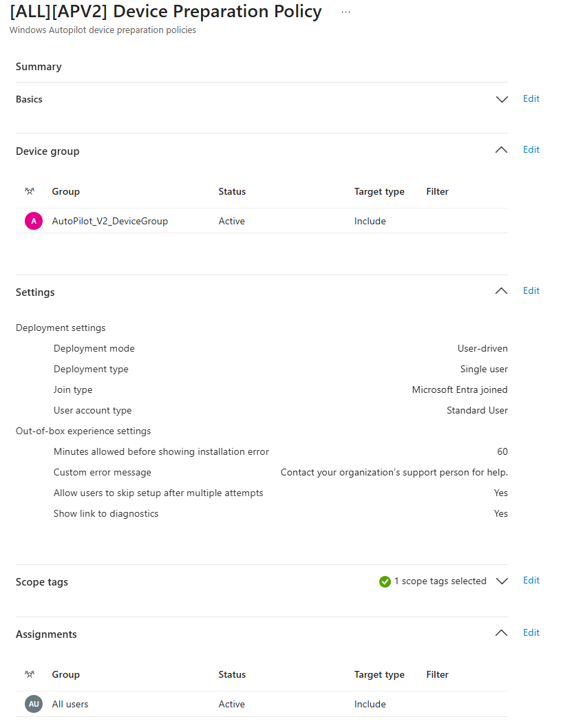Click group icon in Device group table header
Viewport: 574px width, 728px height.
tap(30, 191)
